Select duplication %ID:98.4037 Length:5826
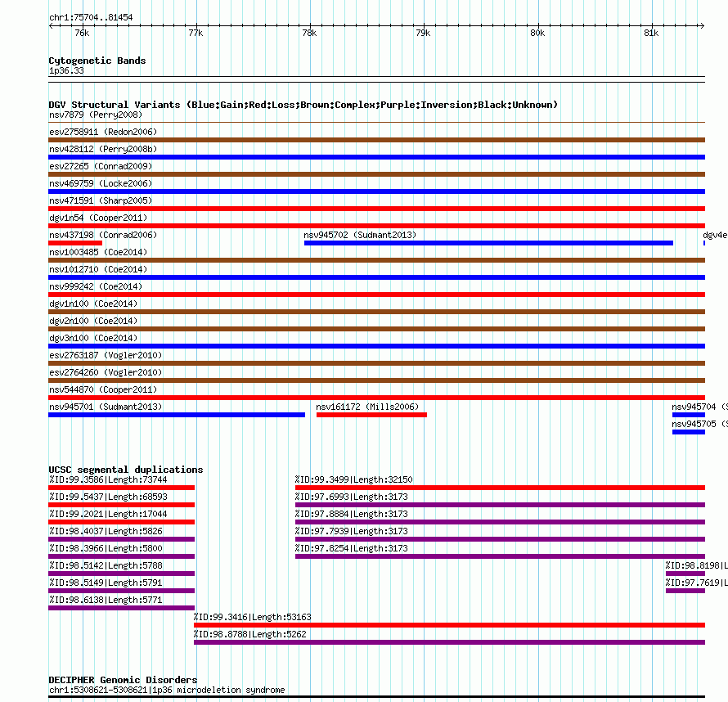 tap(121, 539)
